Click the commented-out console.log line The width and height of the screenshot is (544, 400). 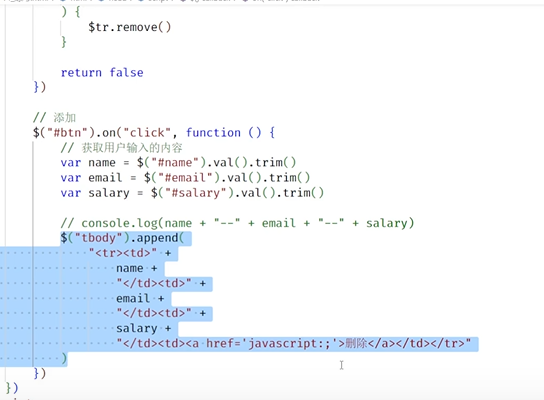point(237,223)
